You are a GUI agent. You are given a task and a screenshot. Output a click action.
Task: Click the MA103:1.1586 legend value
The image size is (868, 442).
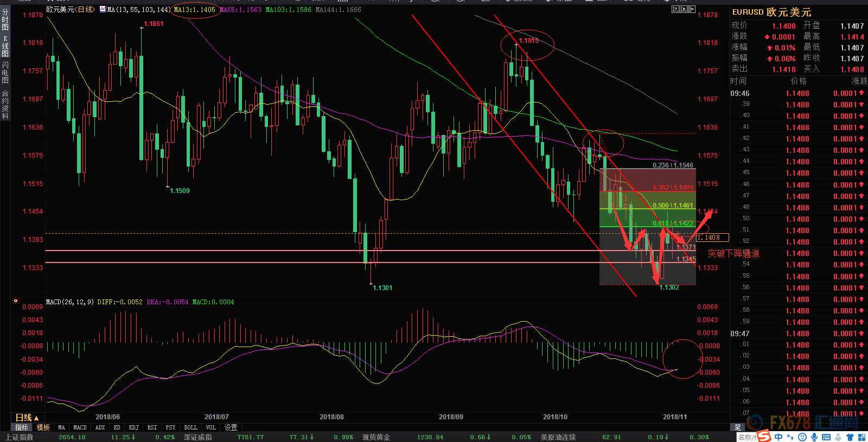pos(288,10)
